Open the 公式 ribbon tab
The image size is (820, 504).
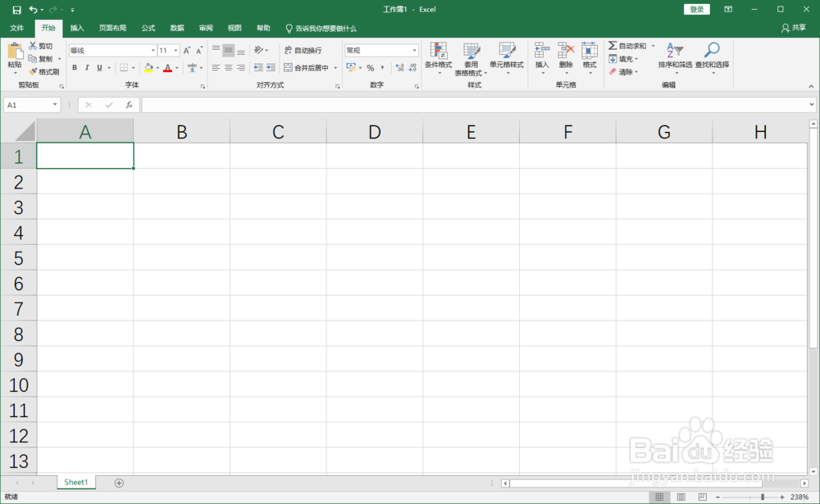pyautogui.click(x=148, y=27)
